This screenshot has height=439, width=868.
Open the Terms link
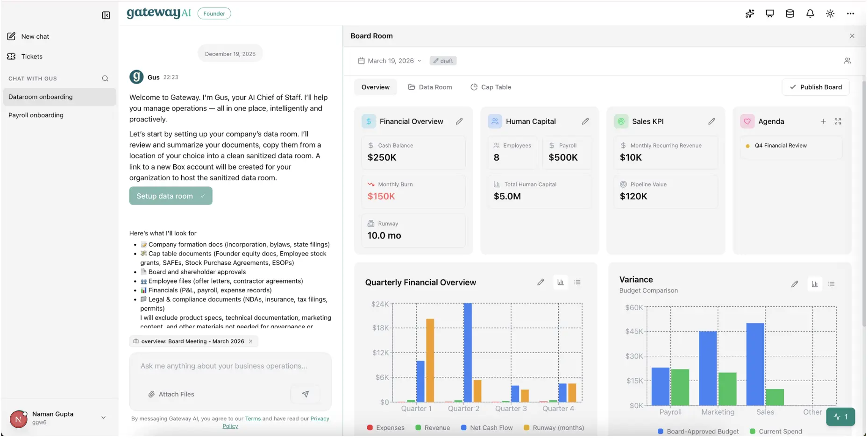click(x=253, y=419)
